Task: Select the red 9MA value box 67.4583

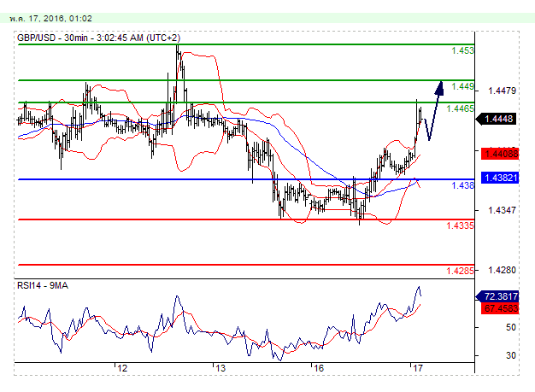Action: tap(497, 309)
